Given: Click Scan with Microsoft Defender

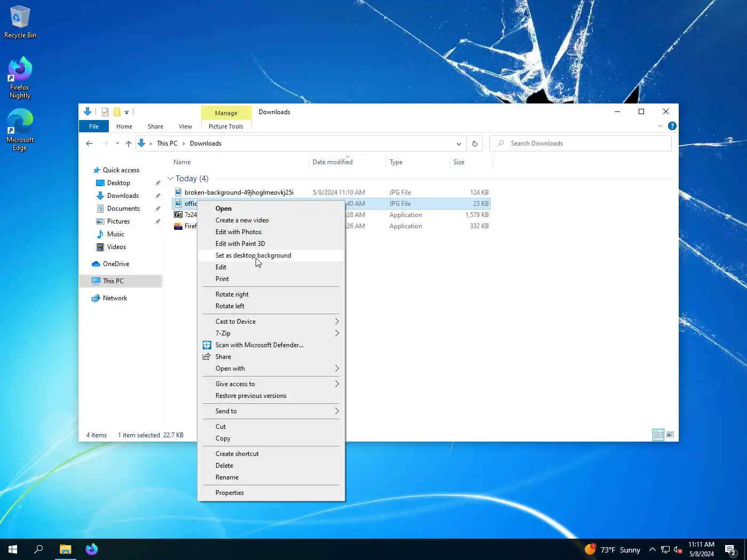Looking at the screenshot, I should 271,345.
